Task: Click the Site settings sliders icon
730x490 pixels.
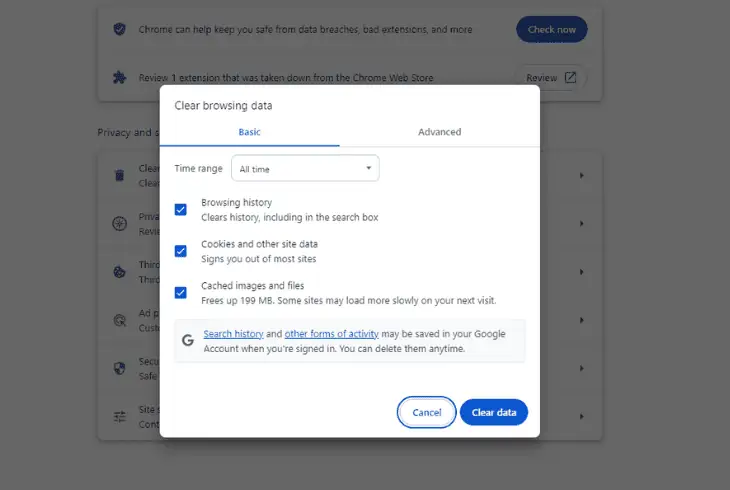Action: (x=120, y=416)
